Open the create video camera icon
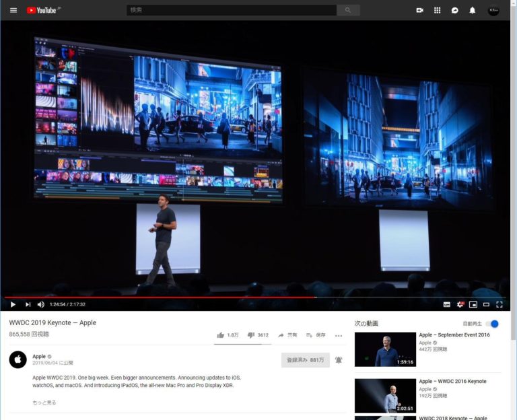The width and height of the screenshot is (517, 420). click(420, 10)
